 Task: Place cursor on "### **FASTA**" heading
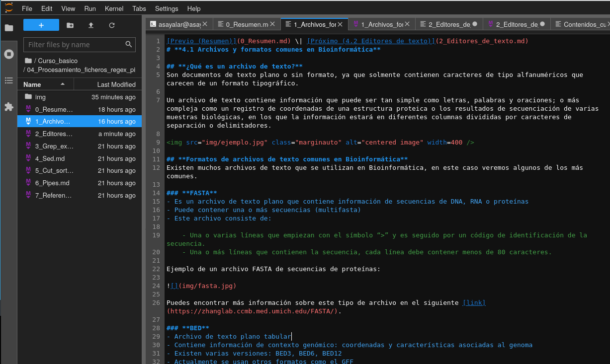coord(191,193)
